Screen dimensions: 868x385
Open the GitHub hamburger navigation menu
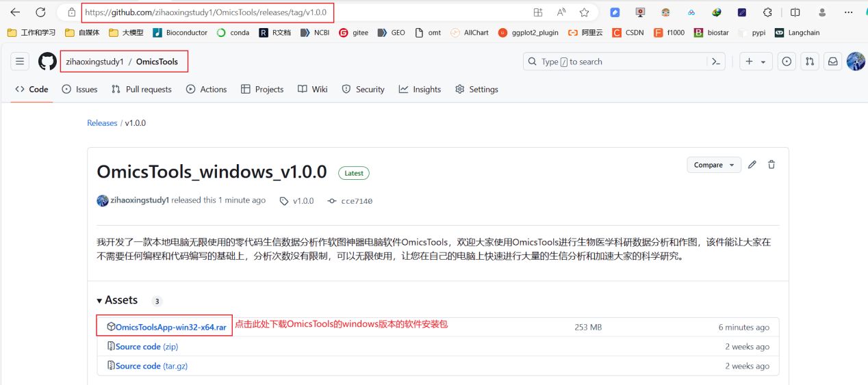pos(20,62)
